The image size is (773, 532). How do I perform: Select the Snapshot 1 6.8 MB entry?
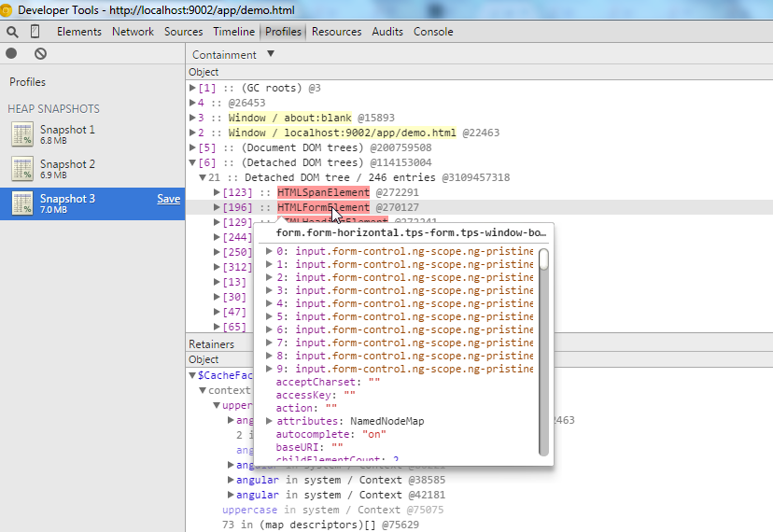92,134
